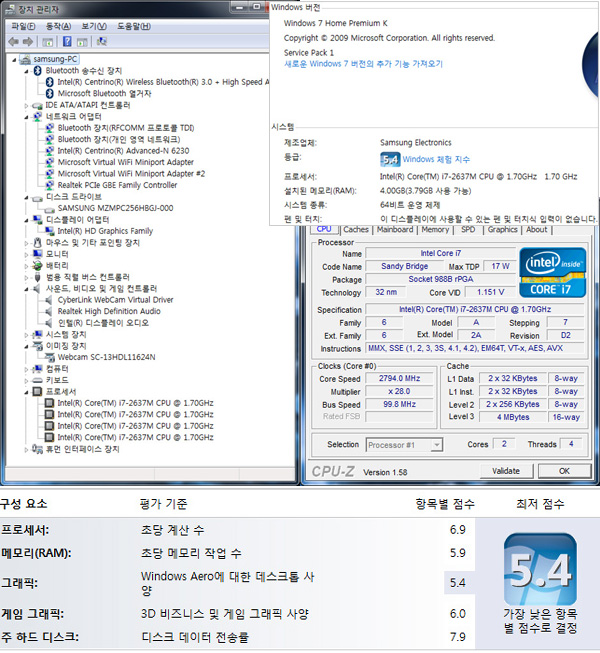Image resolution: width=600 pixels, height=653 pixels.
Task: Switch to the Mainboard tab in CPU-Z
Action: coord(395,229)
